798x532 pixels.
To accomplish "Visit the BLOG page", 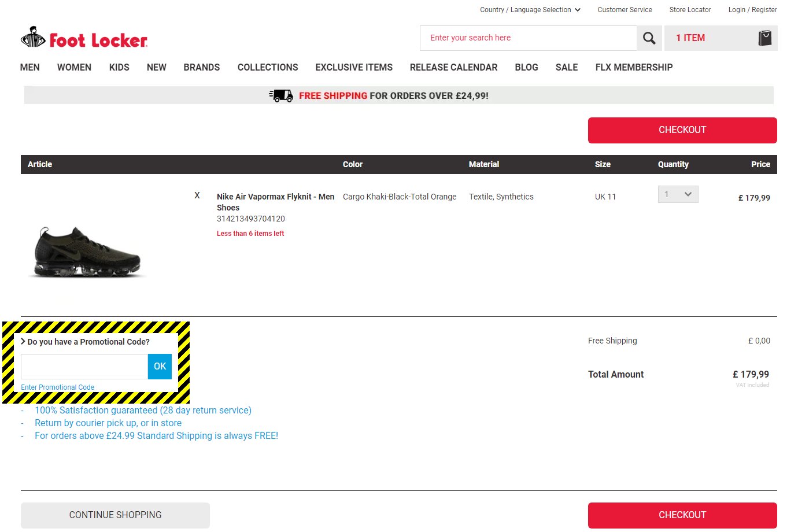I will pos(526,67).
